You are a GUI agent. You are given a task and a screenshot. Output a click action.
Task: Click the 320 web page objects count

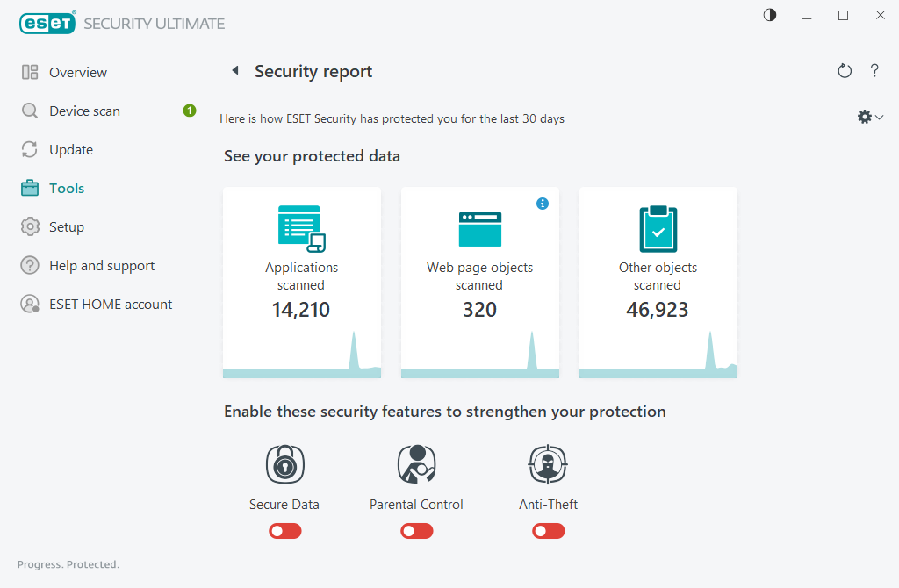click(x=480, y=310)
